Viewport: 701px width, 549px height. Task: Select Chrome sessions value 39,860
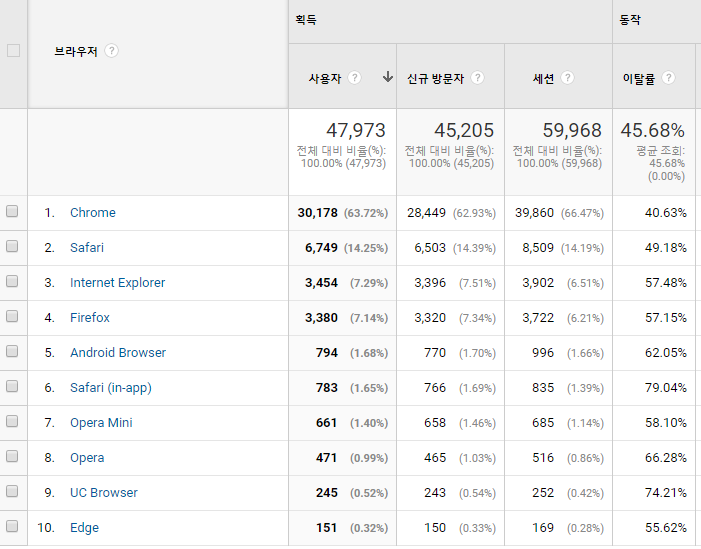[534, 213]
